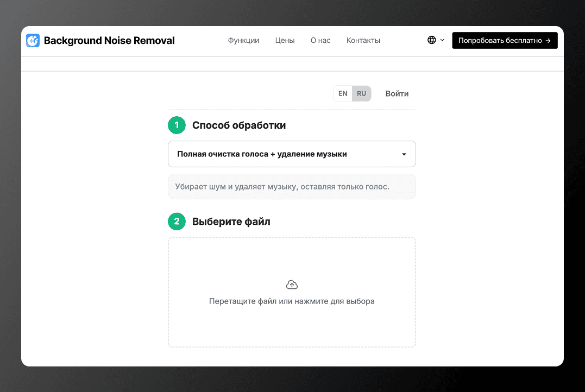Screen dimensions: 585x392
Task: Select the RU language option
Action: pos(362,93)
